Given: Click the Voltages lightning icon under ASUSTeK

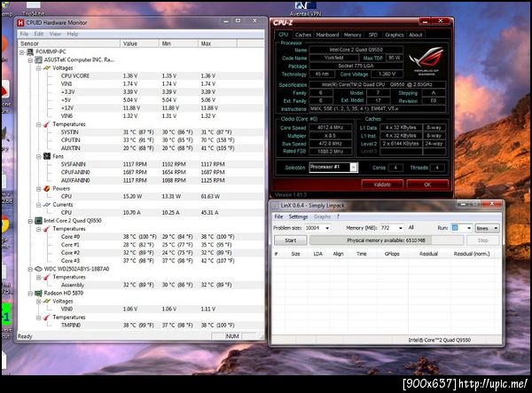Looking at the screenshot, I should [x=47, y=68].
